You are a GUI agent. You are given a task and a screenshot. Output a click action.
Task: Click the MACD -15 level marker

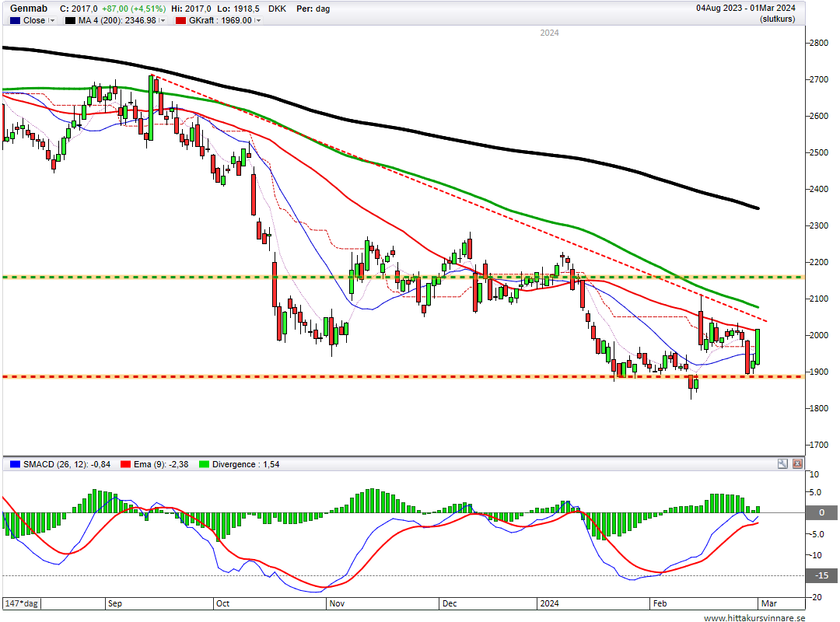click(x=822, y=575)
